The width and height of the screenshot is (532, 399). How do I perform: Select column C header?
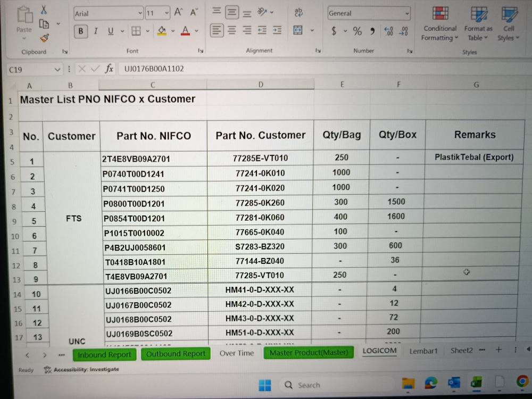point(153,85)
